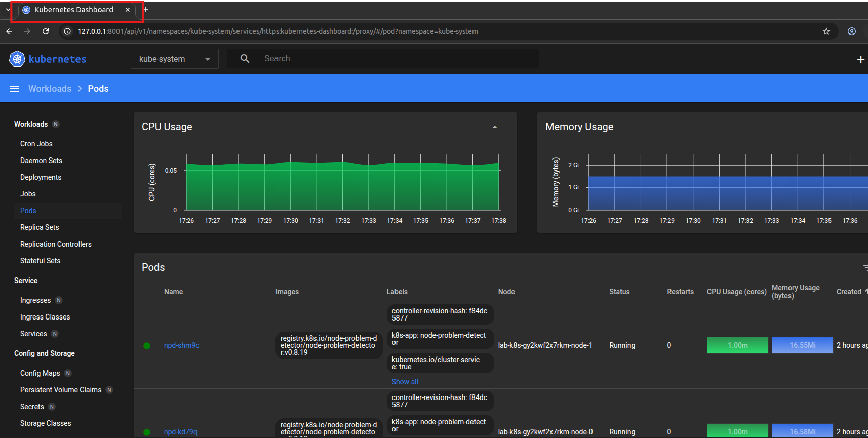Viewport: 868px width, 438px height.
Task: Click the plus create resource icon
Action: click(x=860, y=59)
